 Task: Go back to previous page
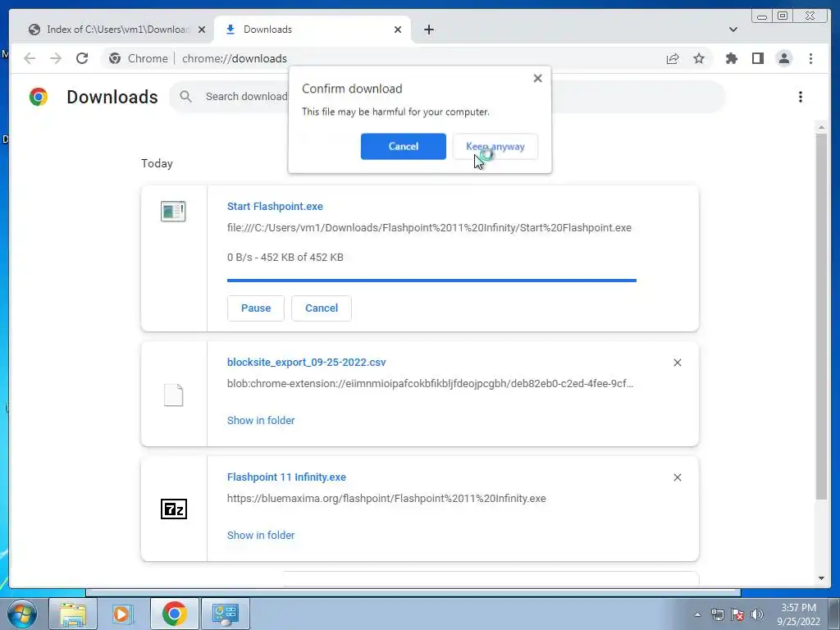tap(30, 58)
